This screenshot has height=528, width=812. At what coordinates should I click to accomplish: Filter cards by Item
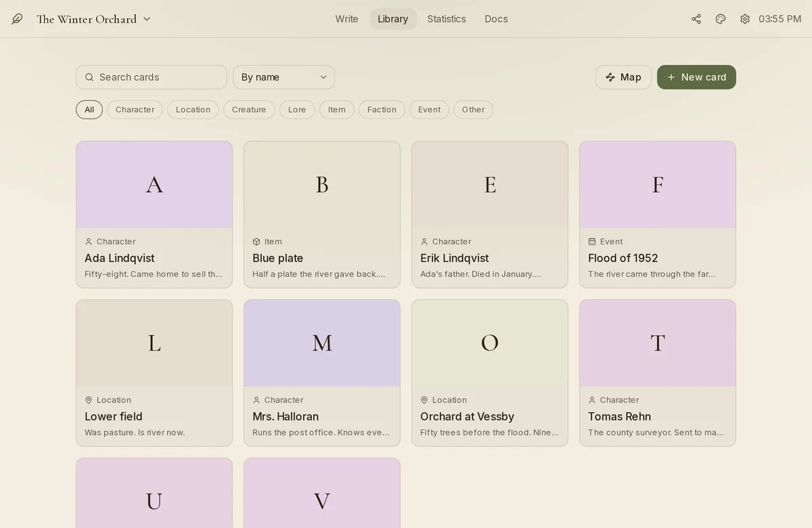tap(337, 110)
